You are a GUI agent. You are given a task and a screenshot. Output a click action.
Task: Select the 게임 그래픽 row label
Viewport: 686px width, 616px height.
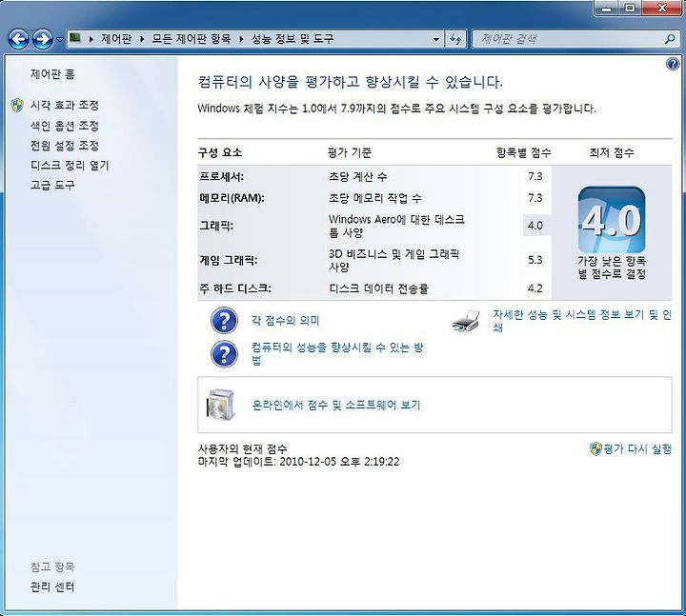229,261
